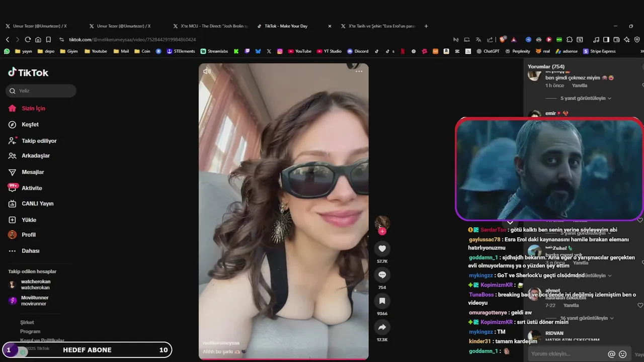Open the ChatGPT bookmark
Viewport: 644px width, 362px height.
pyautogui.click(x=488, y=51)
